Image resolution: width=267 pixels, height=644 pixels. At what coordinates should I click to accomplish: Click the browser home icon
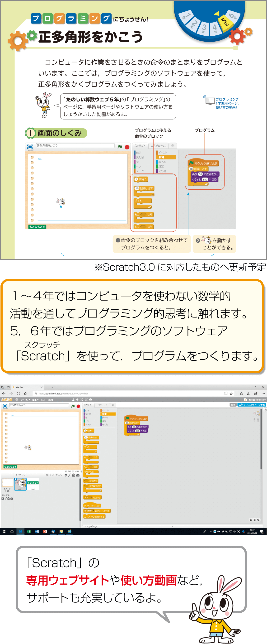25,394
